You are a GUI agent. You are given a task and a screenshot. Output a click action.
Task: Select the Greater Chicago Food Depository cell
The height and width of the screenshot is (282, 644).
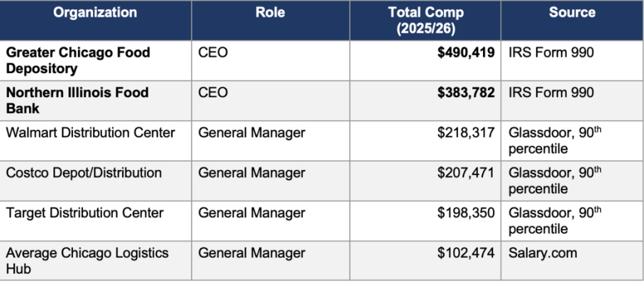point(79,60)
